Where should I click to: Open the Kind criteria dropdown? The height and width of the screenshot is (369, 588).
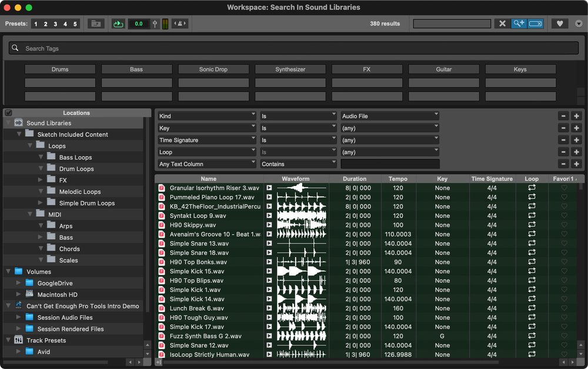click(207, 116)
